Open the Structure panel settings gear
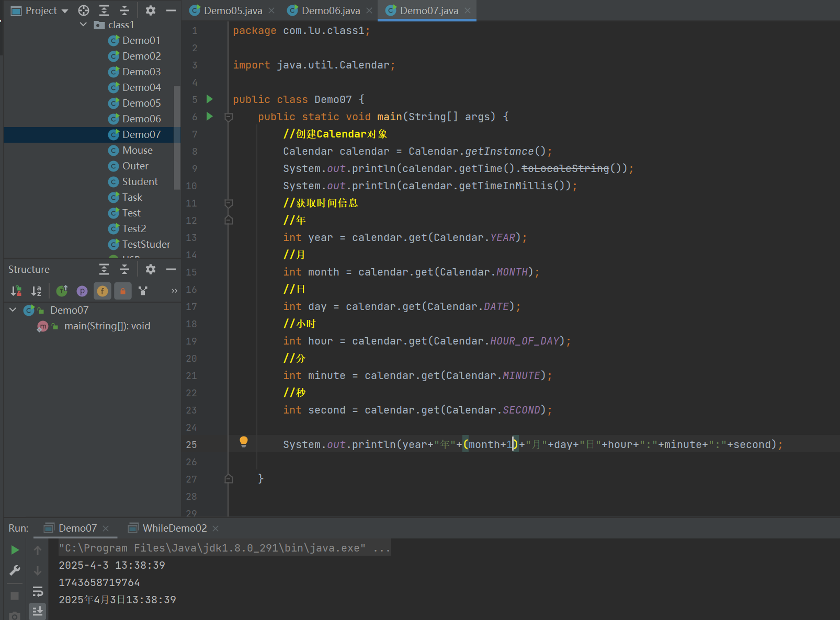 tap(151, 269)
